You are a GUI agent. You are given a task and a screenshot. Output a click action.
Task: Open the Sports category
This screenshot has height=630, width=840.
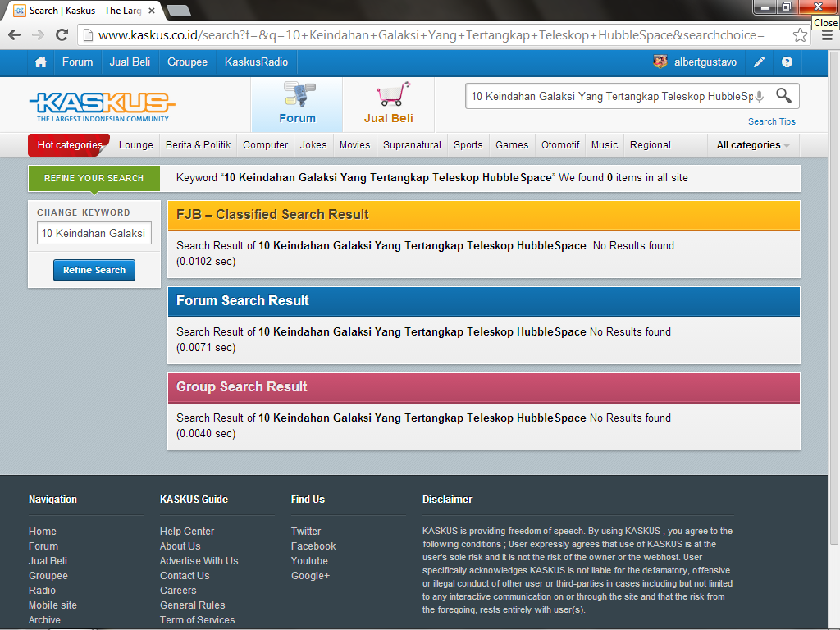[x=468, y=145]
